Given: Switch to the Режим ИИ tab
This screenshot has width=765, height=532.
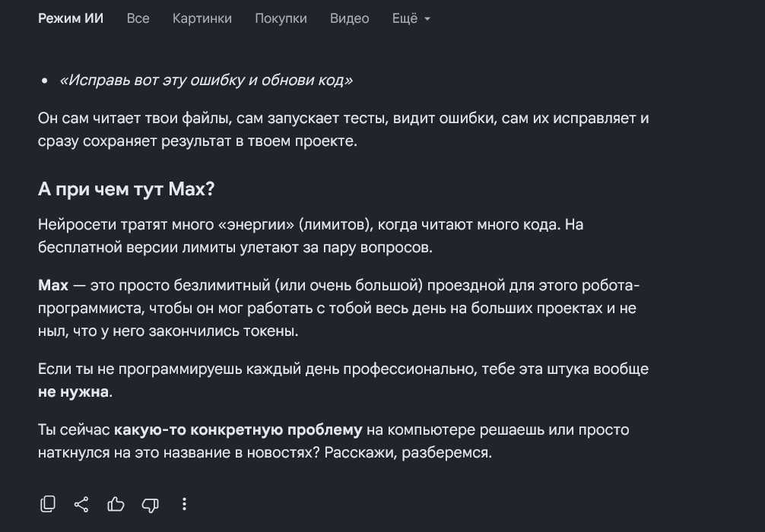Looking at the screenshot, I should (x=71, y=18).
